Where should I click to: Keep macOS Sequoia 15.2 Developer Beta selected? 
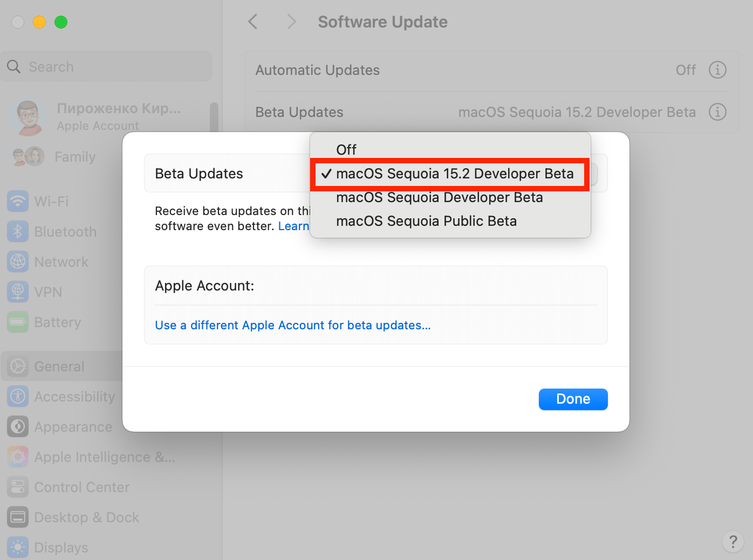pos(455,174)
